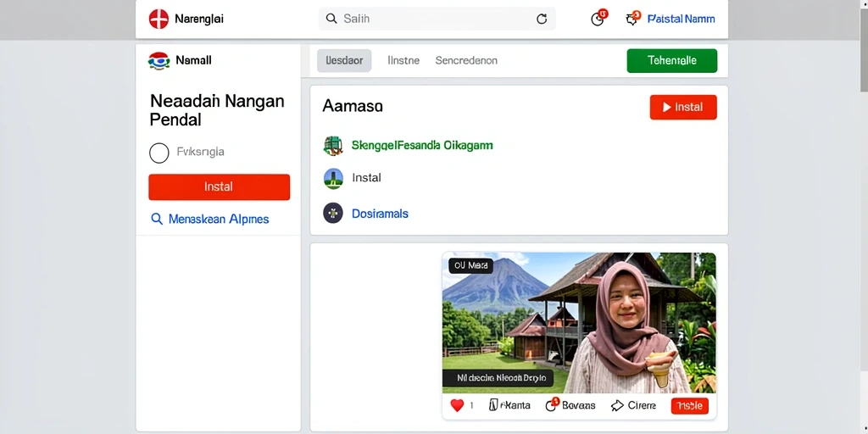Screen dimensions: 868x434
Task: Open the clock notifications icon
Action: pos(598,19)
